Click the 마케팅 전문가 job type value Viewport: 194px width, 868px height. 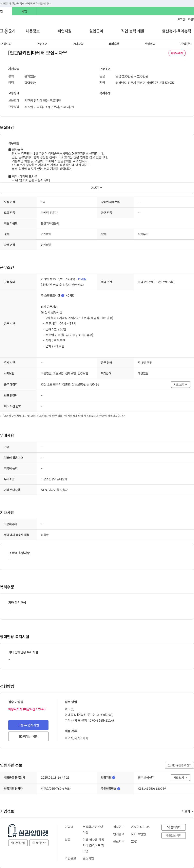[x=49, y=213]
